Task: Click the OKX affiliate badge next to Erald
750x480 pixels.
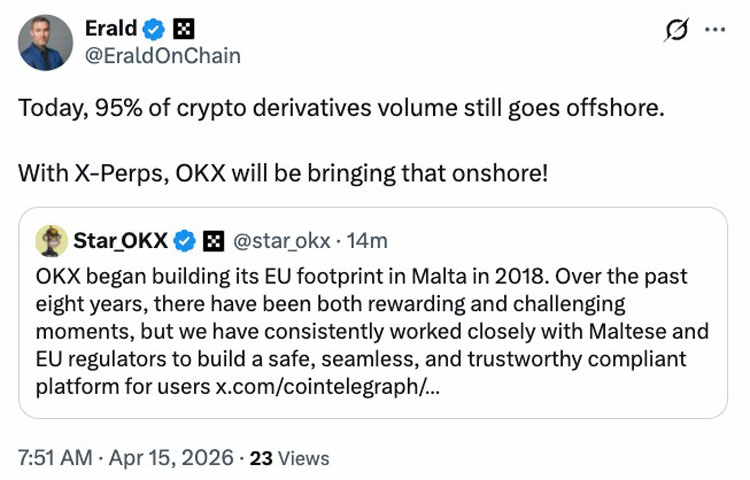Action: click(183, 29)
